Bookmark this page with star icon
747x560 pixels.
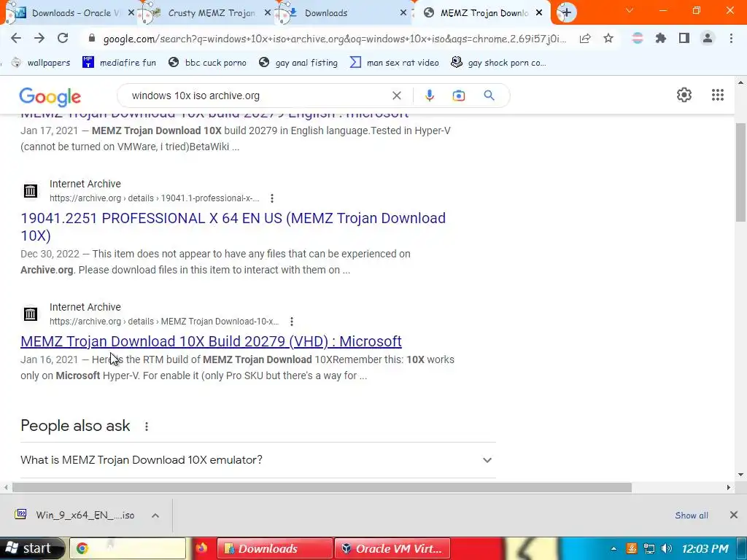(608, 39)
